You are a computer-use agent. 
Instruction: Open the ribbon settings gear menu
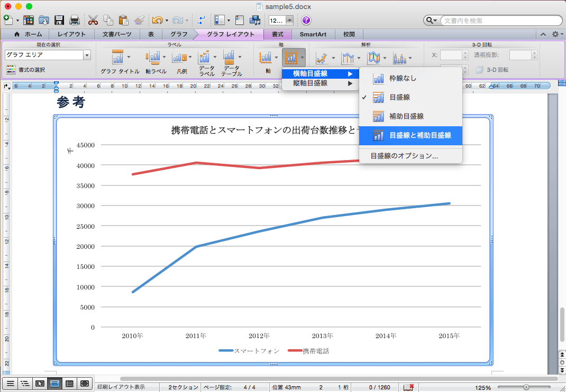tap(558, 34)
